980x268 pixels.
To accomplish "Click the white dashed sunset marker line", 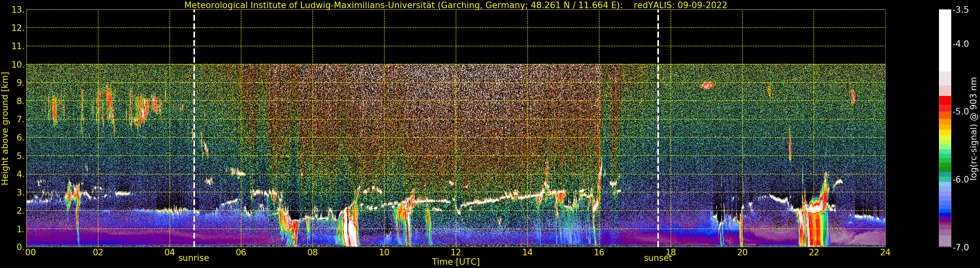I will pyautogui.click(x=658, y=128).
